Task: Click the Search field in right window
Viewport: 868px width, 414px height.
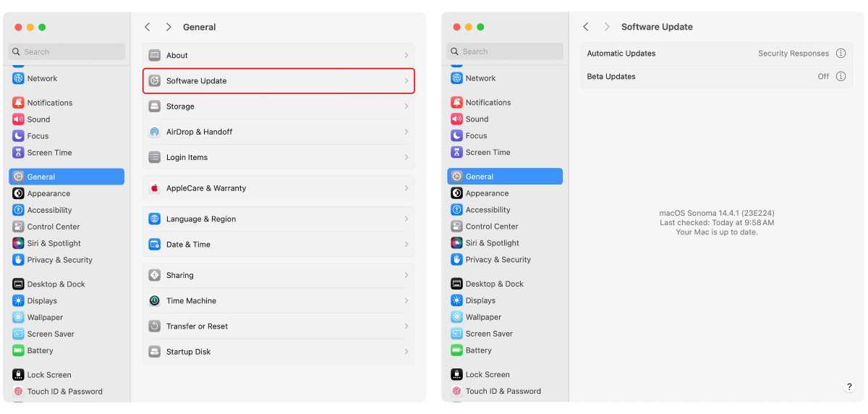Action: click(505, 51)
